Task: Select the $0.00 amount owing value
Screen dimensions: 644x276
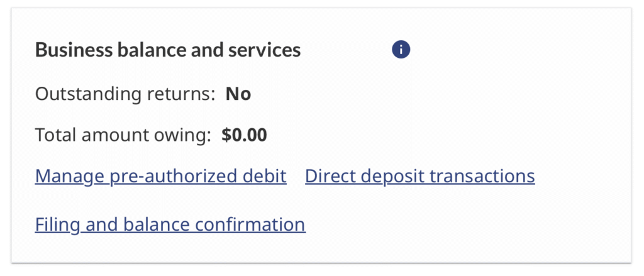Action: [x=244, y=135]
